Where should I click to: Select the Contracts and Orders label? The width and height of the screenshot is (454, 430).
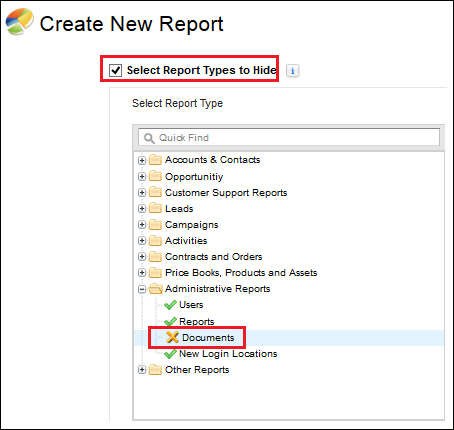coord(213,257)
